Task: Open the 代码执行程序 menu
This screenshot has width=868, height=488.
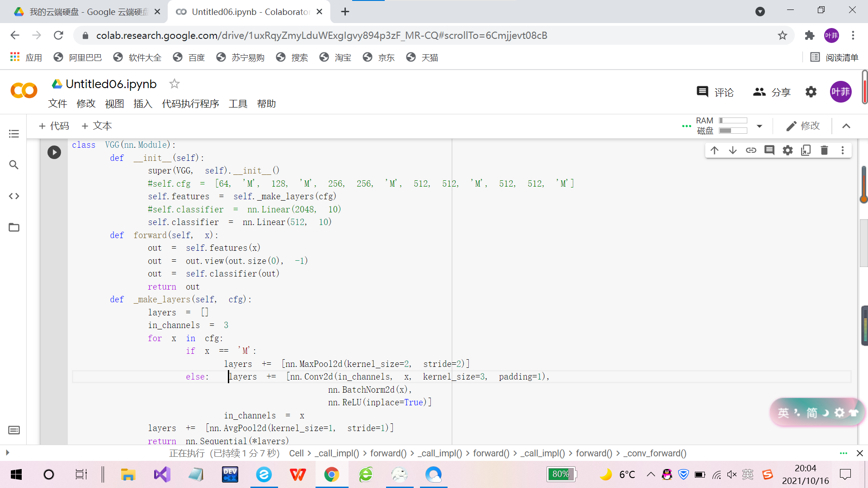Action: click(x=190, y=103)
